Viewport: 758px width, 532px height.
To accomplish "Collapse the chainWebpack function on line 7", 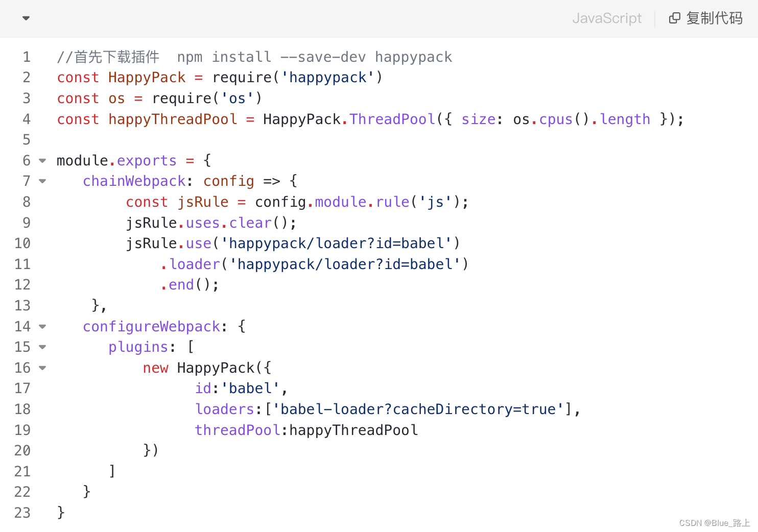I will [42, 181].
